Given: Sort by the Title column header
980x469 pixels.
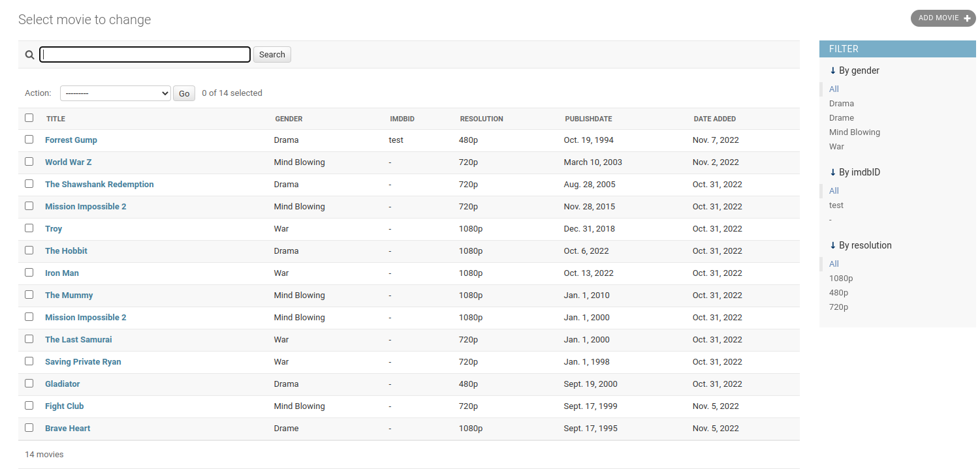Looking at the screenshot, I should pos(55,119).
